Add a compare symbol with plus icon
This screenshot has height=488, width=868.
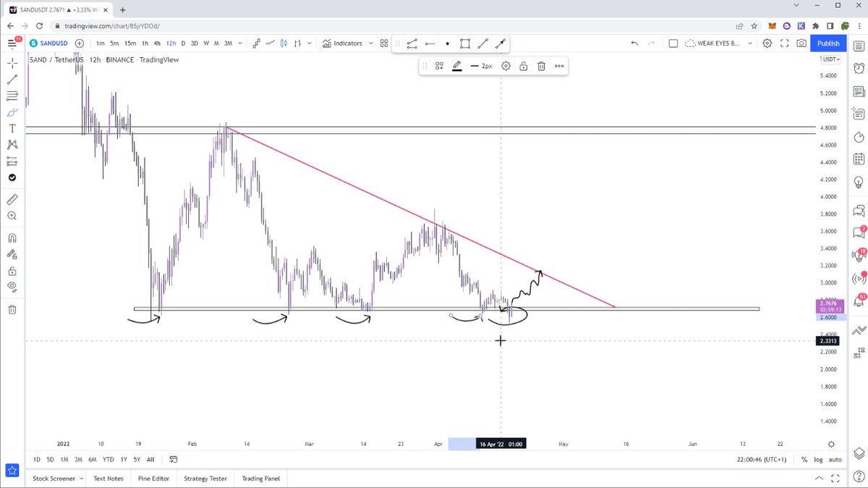click(x=79, y=43)
